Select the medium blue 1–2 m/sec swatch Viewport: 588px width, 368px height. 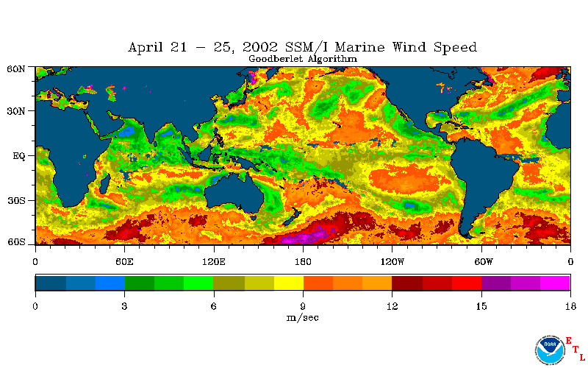pos(81,283)
